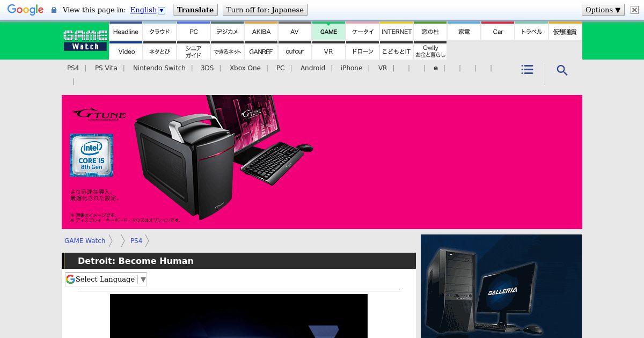Click the Detroit: Become Human heading
Screen dimensions: 644x338
pyautogui.click(x=136, y=261)
